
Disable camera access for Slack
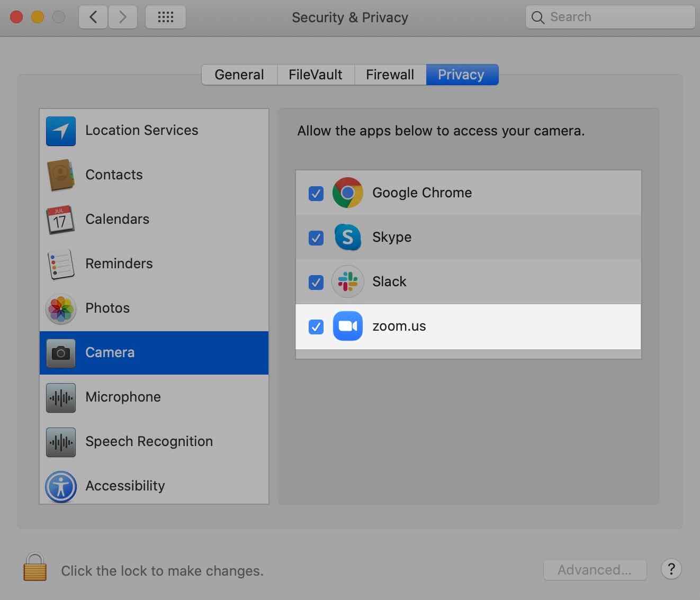[x=316, y=282]
